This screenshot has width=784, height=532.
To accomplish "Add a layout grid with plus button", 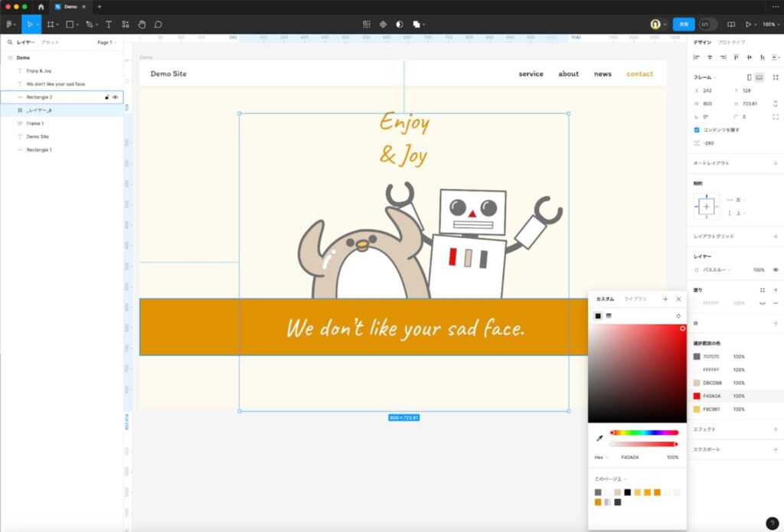I will click(x=776, y=237).
